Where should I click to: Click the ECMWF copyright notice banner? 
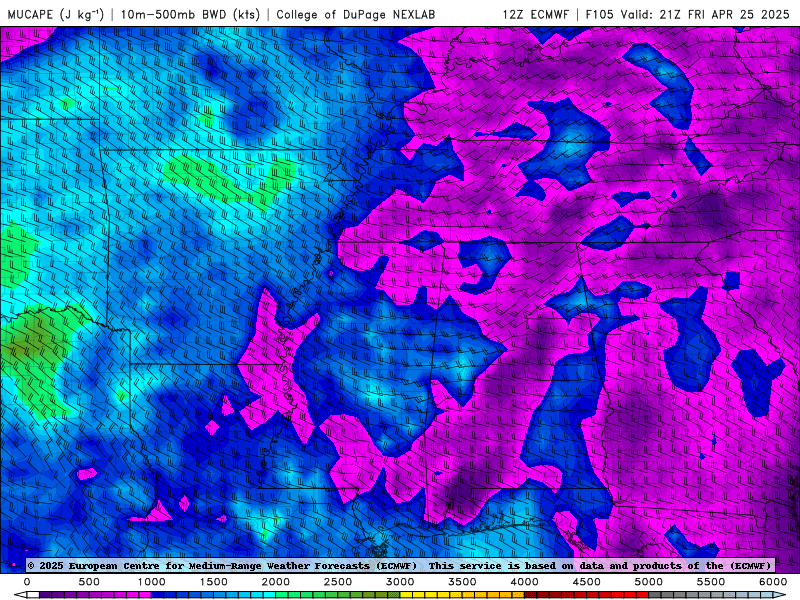pyautogui.click(x=400, y=565)
